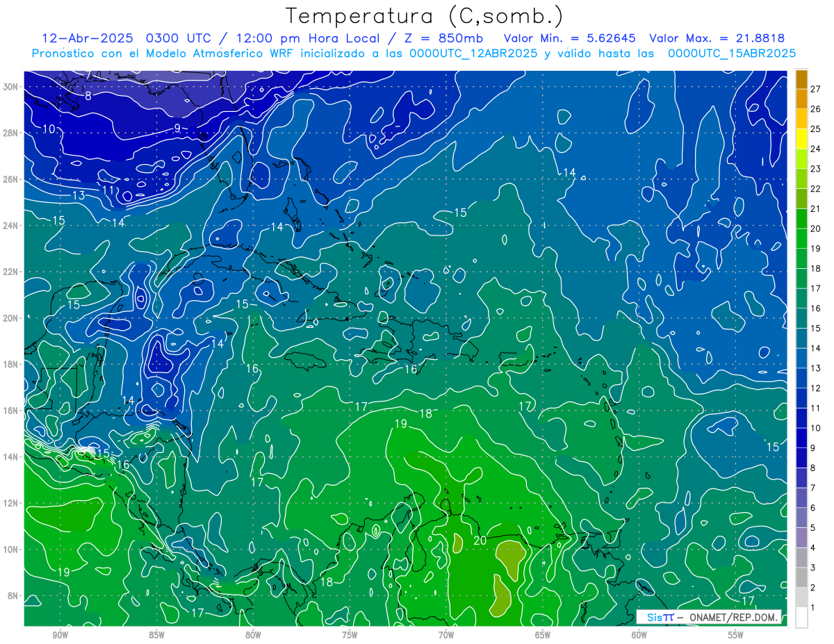This screenshot has height=644, width=834.
Task: Pick the legend color swatch for 4
Action: [801, 538]
